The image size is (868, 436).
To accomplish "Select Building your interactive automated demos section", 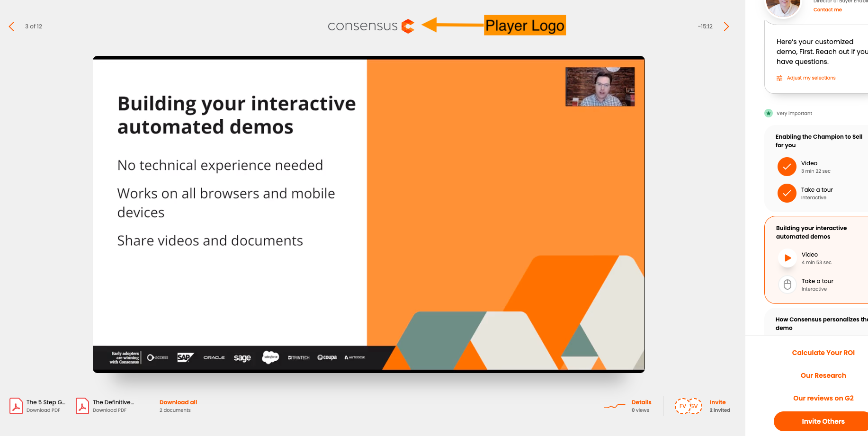I will coord(811,232).
